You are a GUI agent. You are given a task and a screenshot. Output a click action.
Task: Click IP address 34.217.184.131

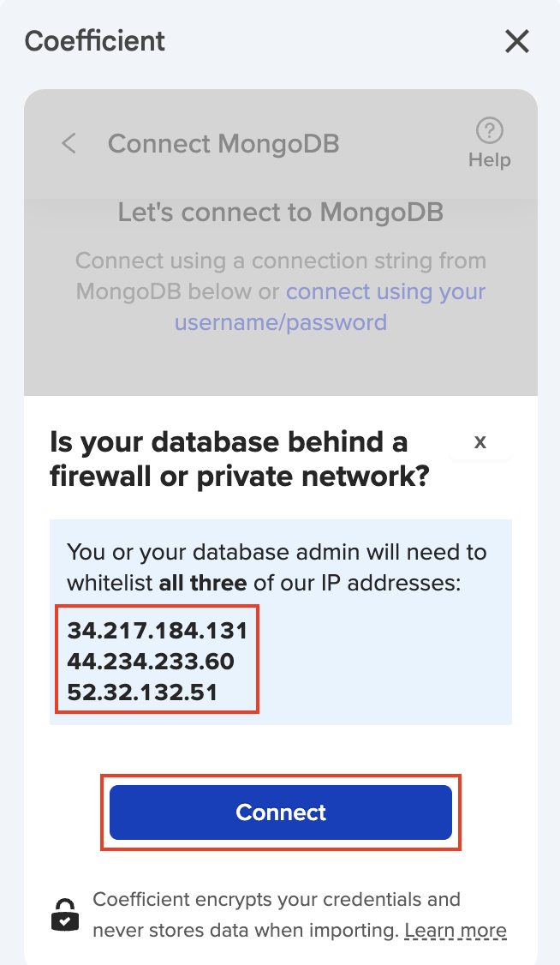[158, 631]
